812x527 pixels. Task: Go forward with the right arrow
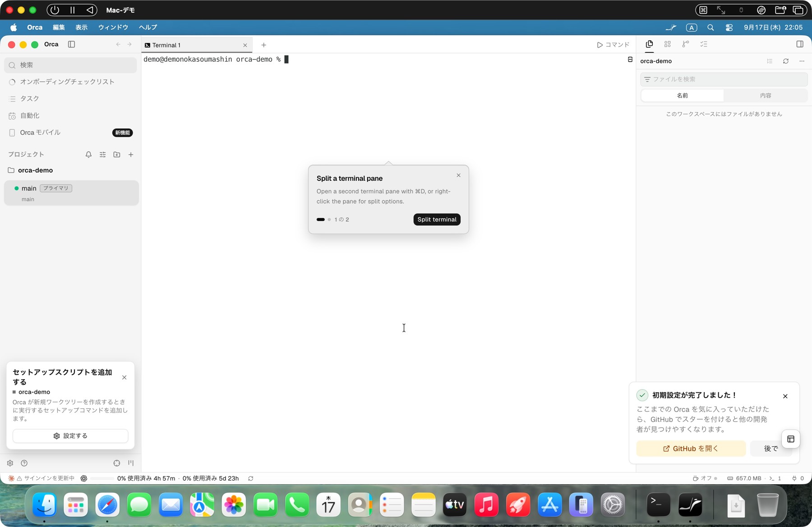pos(129,44)
